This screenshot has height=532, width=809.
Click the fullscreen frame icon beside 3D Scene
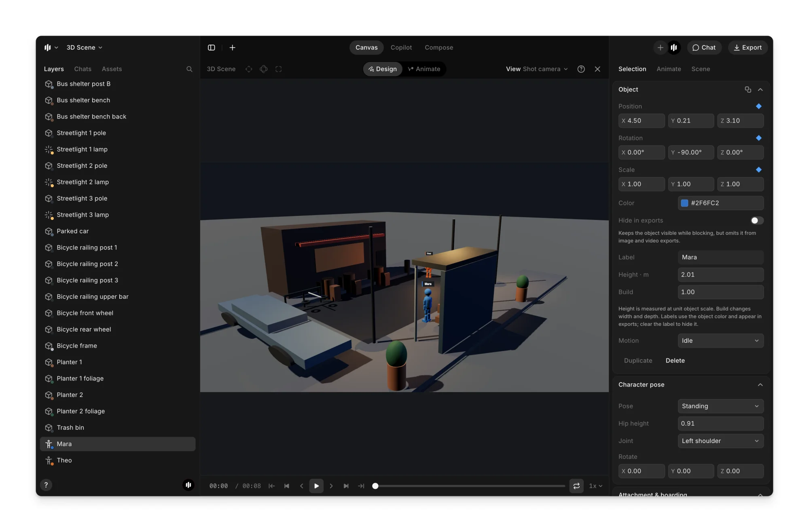tap(279, 69)
